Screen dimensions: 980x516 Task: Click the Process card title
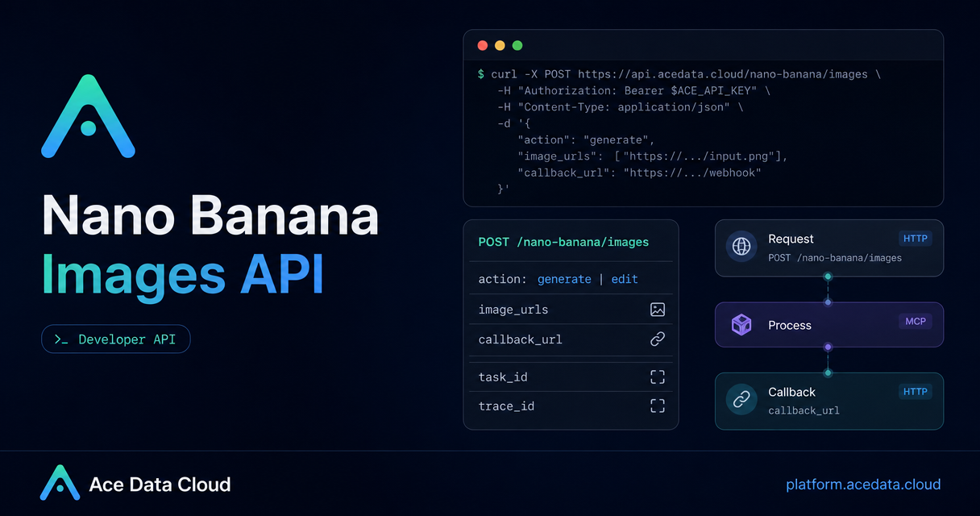(790, 325)
